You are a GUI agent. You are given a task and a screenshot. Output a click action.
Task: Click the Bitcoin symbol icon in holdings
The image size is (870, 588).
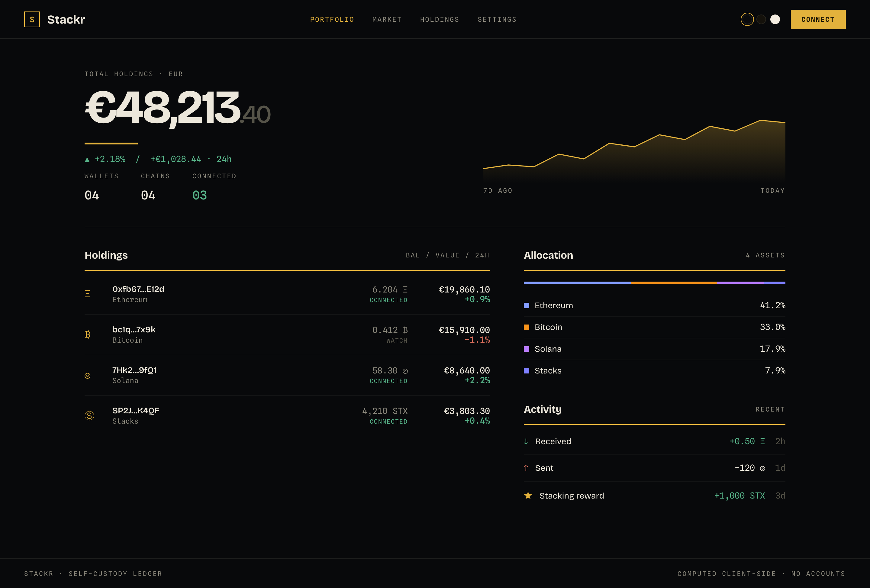(x=88, y=334)
